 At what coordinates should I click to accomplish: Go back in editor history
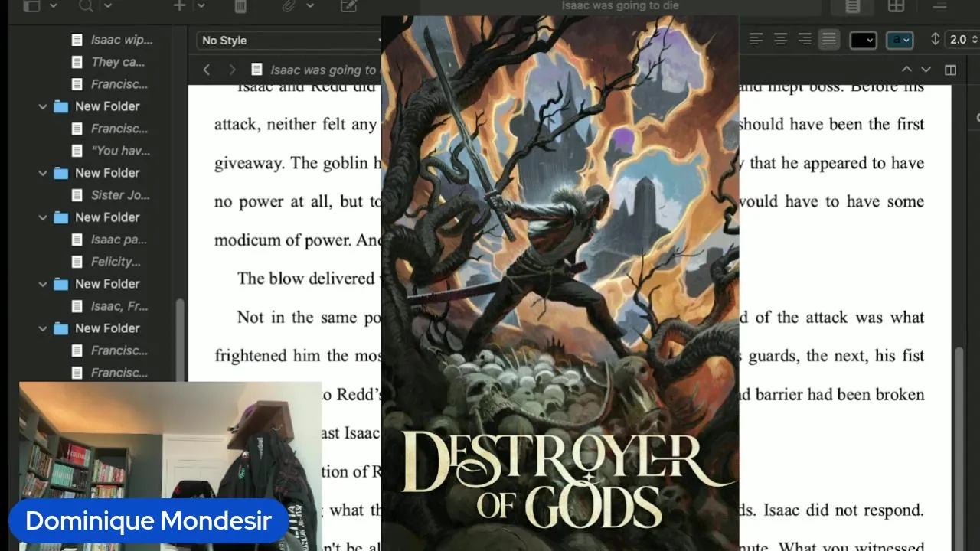(x=207, y=70)
